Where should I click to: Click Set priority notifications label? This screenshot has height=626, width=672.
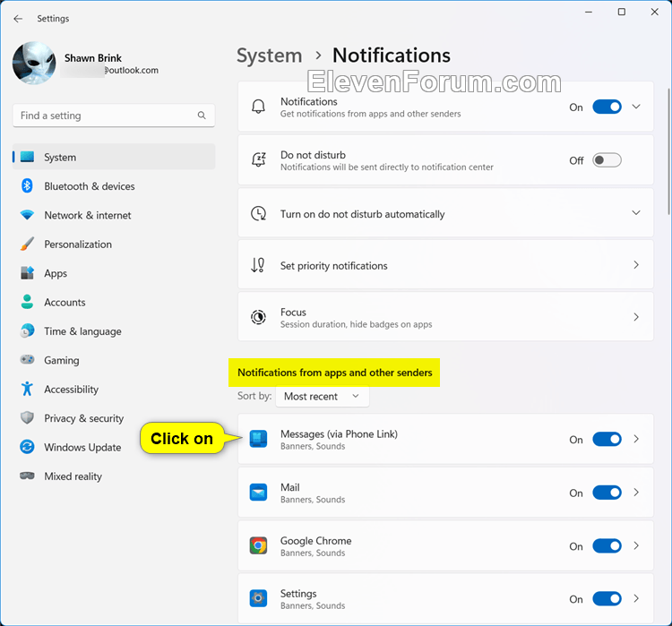333,266
